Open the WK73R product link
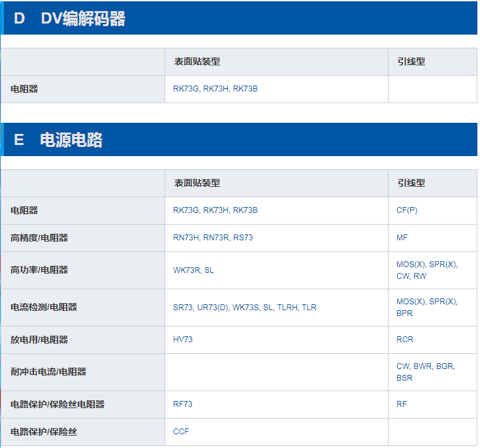This screenshot has width=480, height=448. tap(186, 270)
